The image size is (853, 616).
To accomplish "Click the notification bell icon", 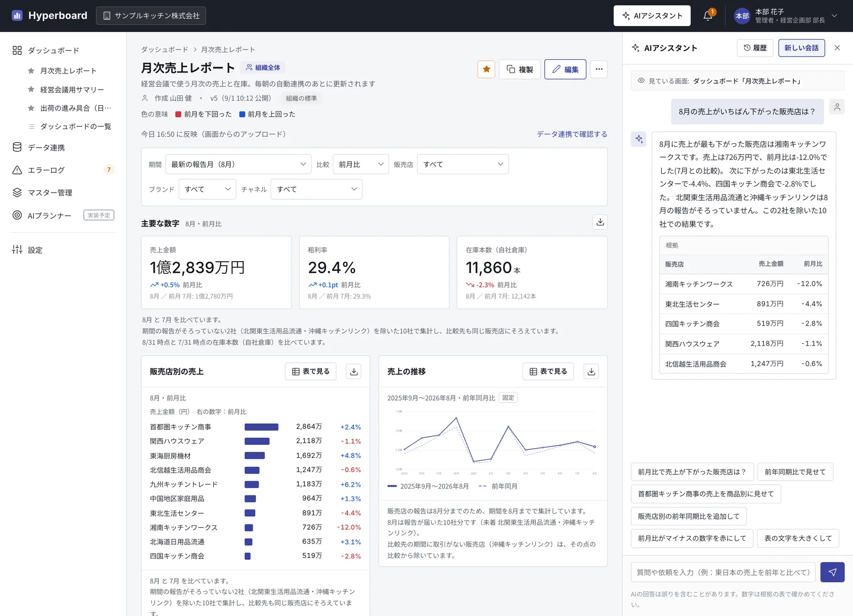I will [x=708, y=15].
